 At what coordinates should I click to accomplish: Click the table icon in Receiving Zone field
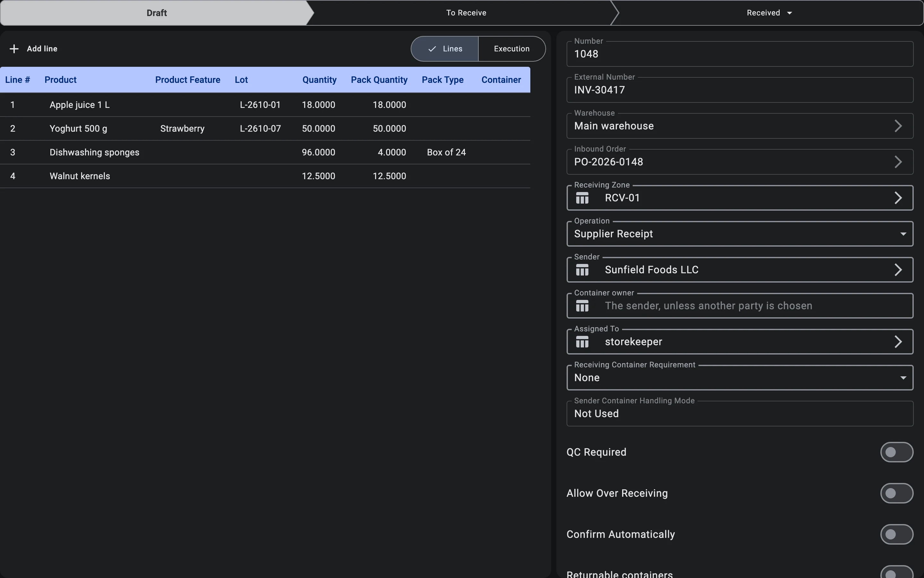pyautogui.click(x=582, y=198)
